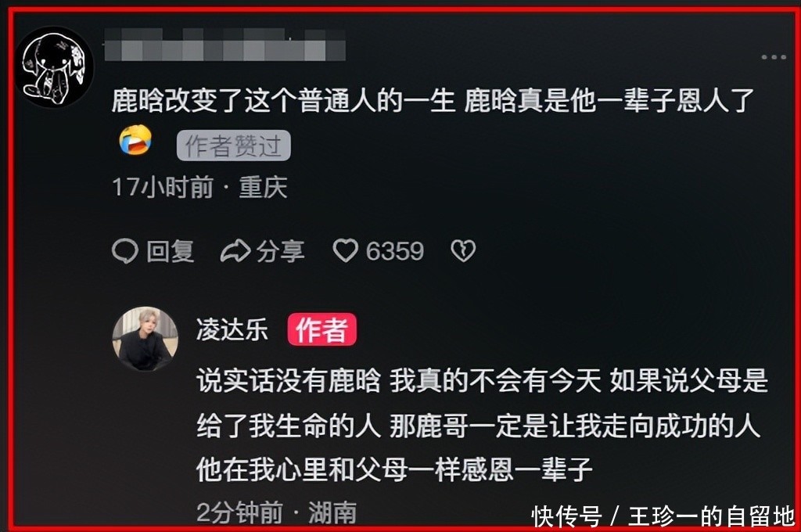This screenshot has height=532, width=801.
Task: Click the share arrow icon
Action: point(235,251)
